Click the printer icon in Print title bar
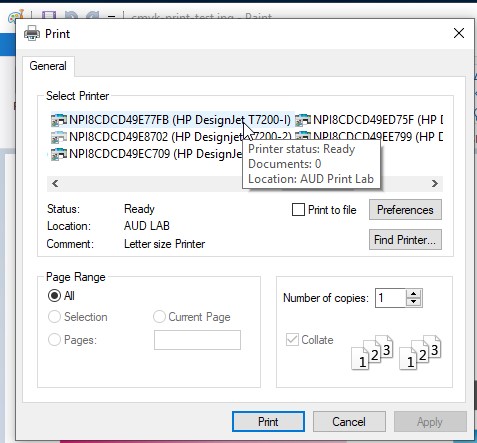477x443 pixels. point(32,34)
